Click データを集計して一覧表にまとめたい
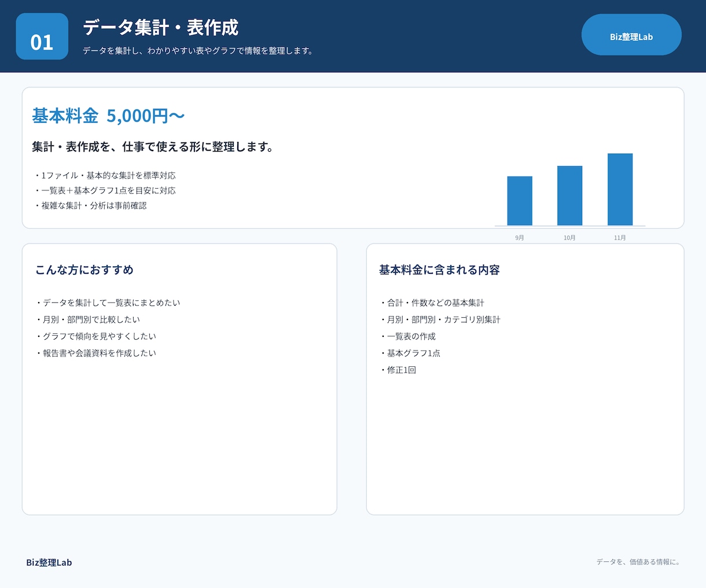Image resolution: width=706 pixels, height=588 pixels. click(108, 303)
